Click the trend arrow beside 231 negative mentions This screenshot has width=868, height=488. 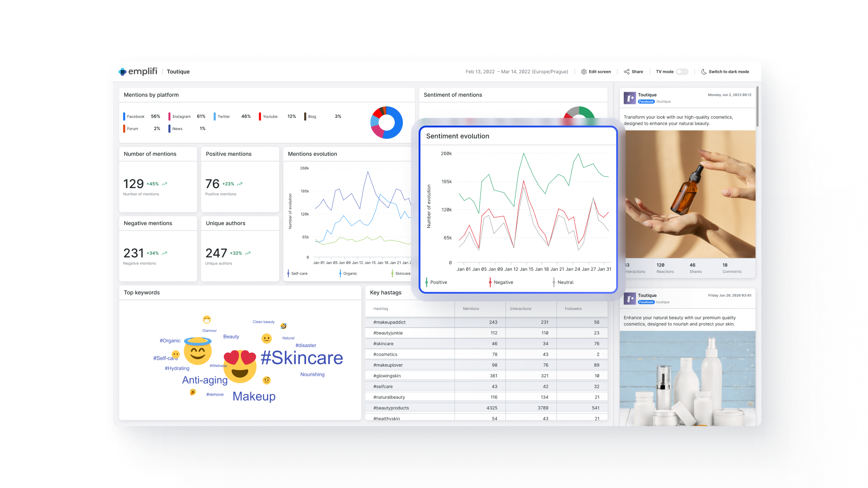click(x=165, y=253)
